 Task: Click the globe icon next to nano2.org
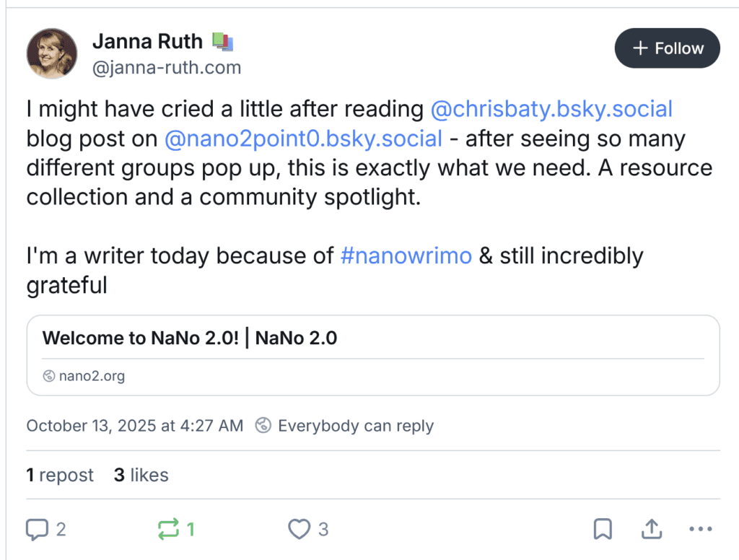coord(50,375)
